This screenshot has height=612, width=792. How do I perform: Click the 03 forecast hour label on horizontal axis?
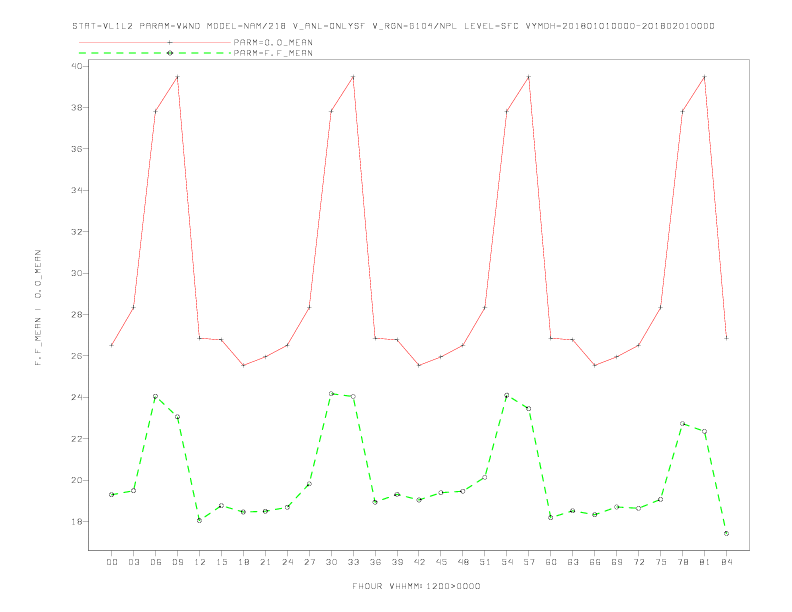(133, 562)
